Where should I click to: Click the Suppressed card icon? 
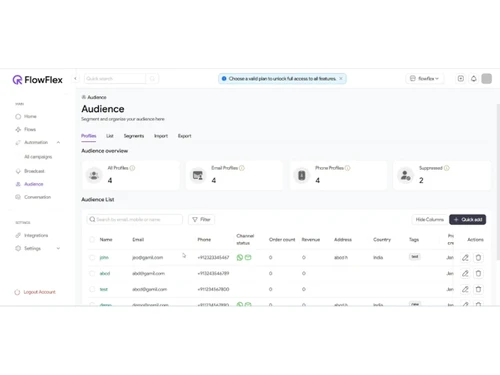[405, 175]
